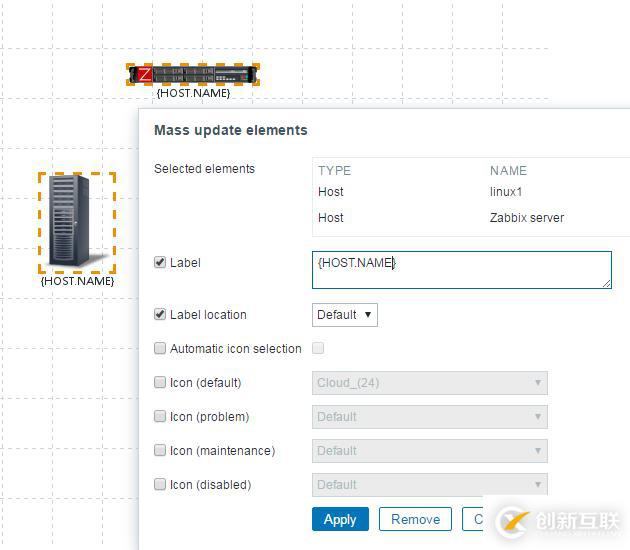Click the Zabbix server name in selected elements
Image resolution: width=630 pixels, height=550 pixels.
527,218
